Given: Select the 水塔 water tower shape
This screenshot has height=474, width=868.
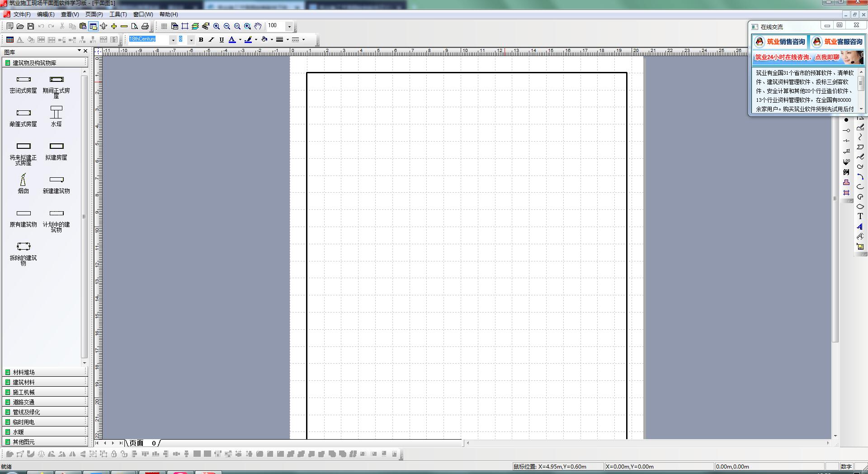Looking at the screenshot, I should pos(57,116).
